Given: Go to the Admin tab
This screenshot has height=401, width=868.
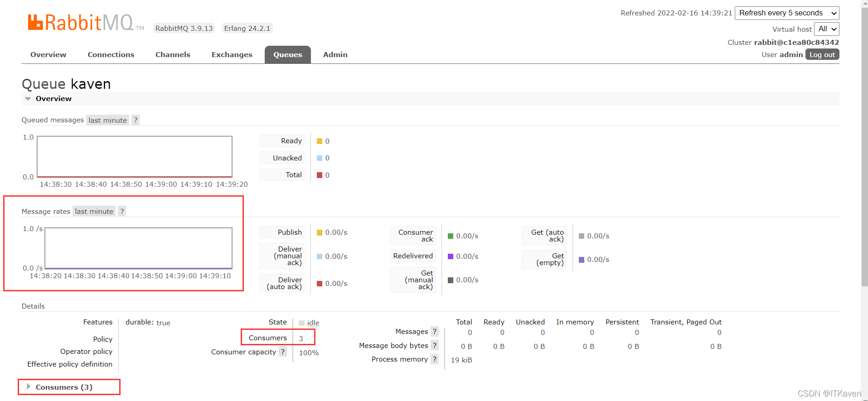Looking at the screenshot, I should 335,54.
